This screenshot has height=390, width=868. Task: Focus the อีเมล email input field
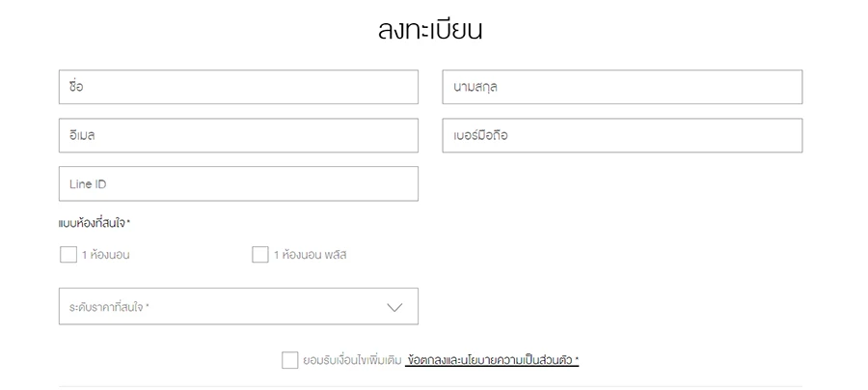tap(238, 135)
